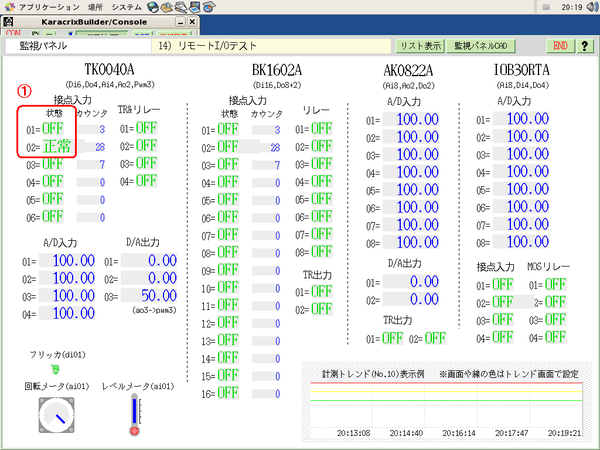This screenshot has width=600, height=450.
Task: Select panel name 14) リモートI/Oテスト
Action: point(271,46)
